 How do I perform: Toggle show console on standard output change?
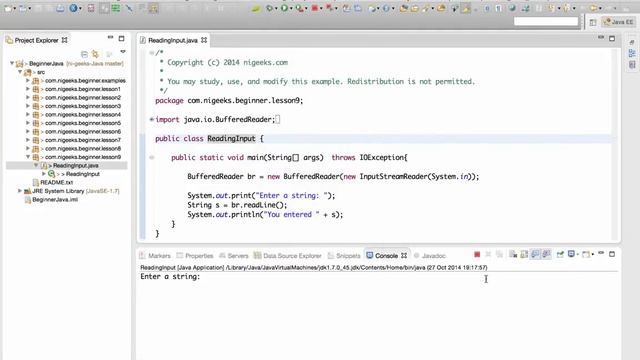click(535, 255)
